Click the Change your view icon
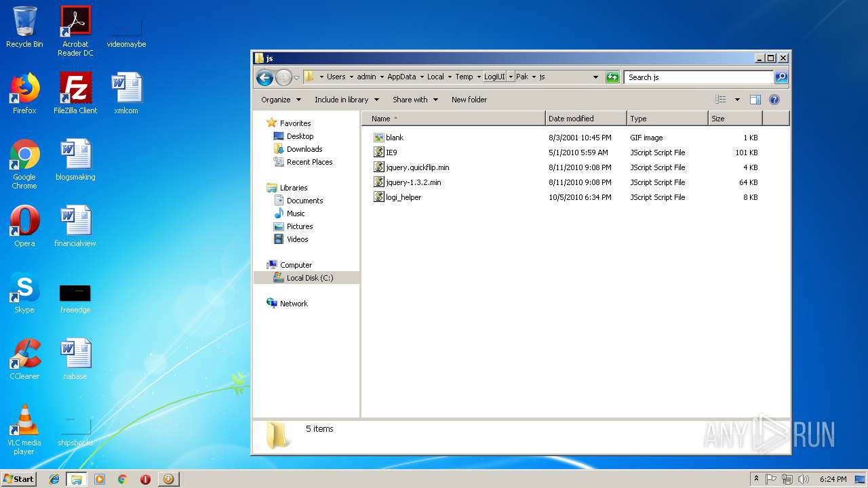This screenshot has width=868, height=488. click(721, 100)
